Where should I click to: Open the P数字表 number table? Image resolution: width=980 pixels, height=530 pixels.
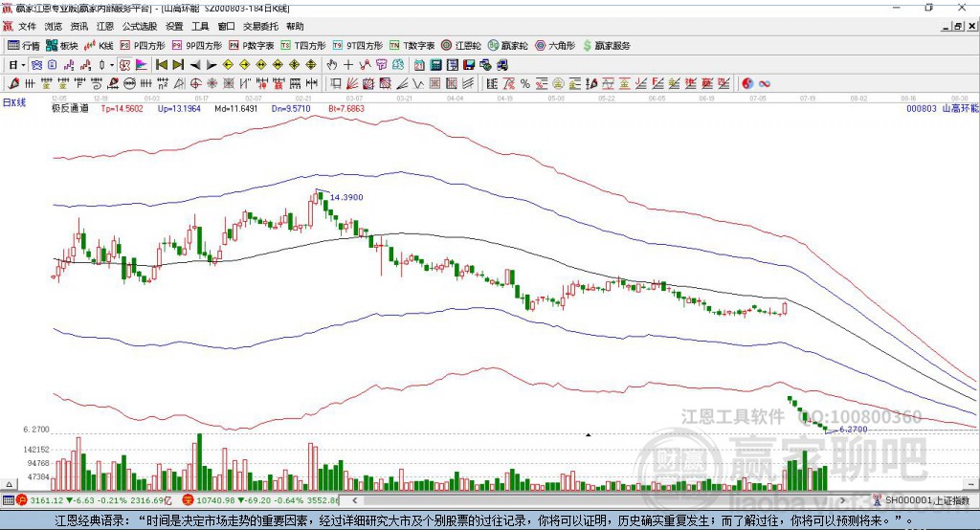point(252,46)
